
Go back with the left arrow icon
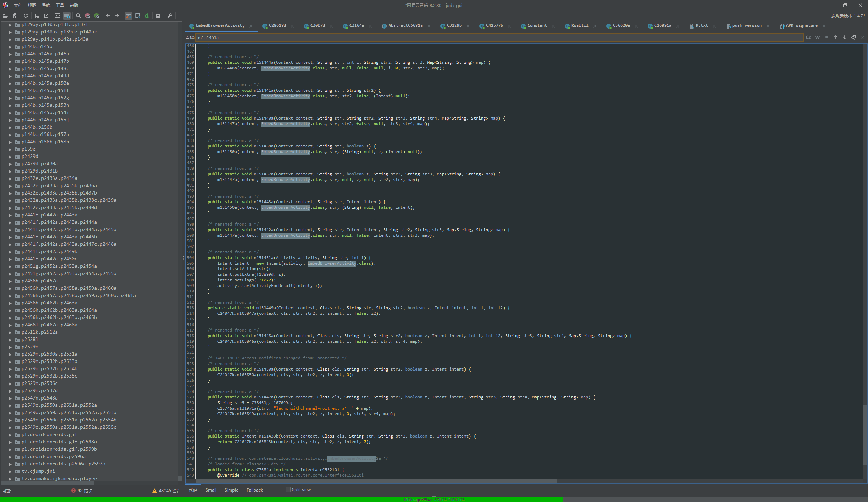(x=108, y=16)
